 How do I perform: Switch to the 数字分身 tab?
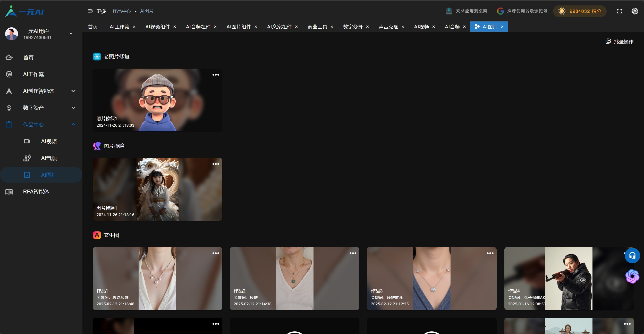click(x=353, y=27)
